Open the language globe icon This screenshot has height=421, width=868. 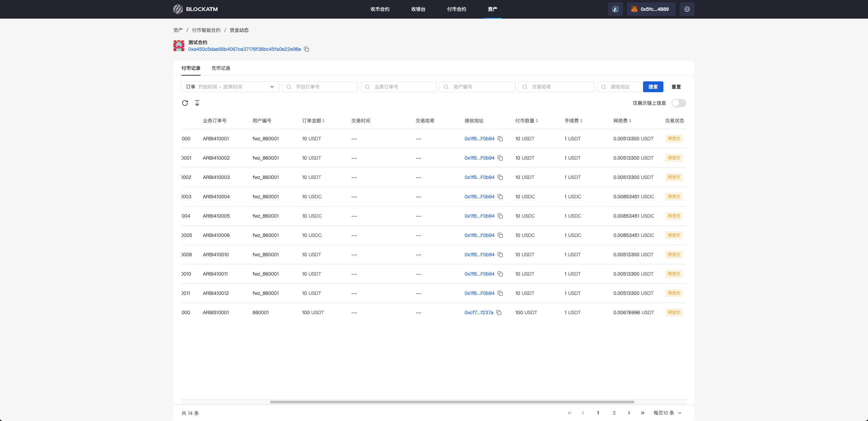pos(687,9)
